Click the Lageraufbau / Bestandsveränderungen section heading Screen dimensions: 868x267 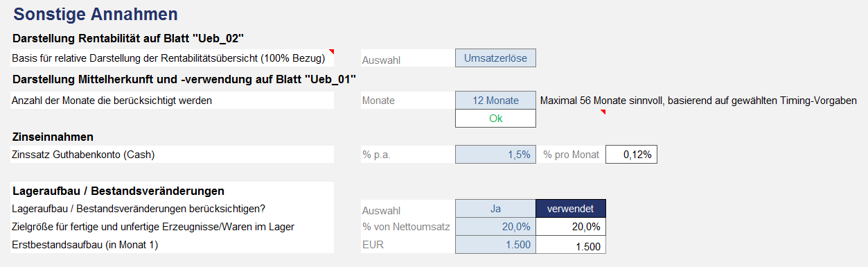pyautogui.click(x=118, y=190)
